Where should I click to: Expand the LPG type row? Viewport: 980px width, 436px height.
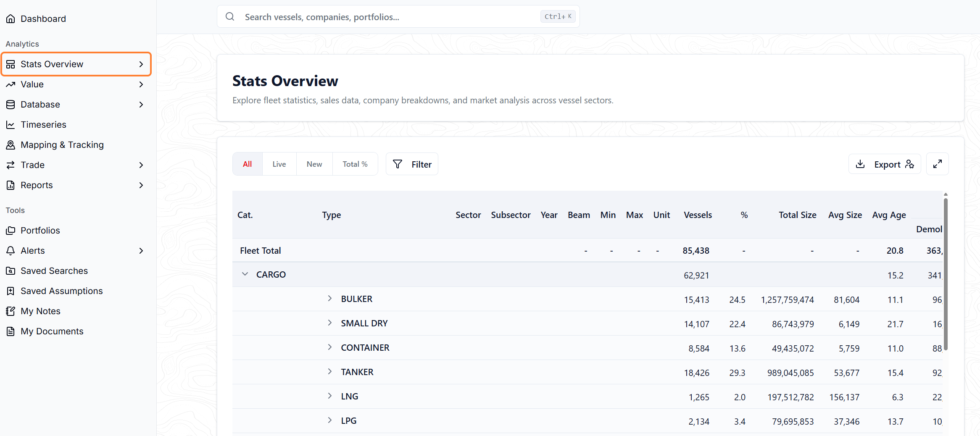pyautogui.click(x=330, y=420)
